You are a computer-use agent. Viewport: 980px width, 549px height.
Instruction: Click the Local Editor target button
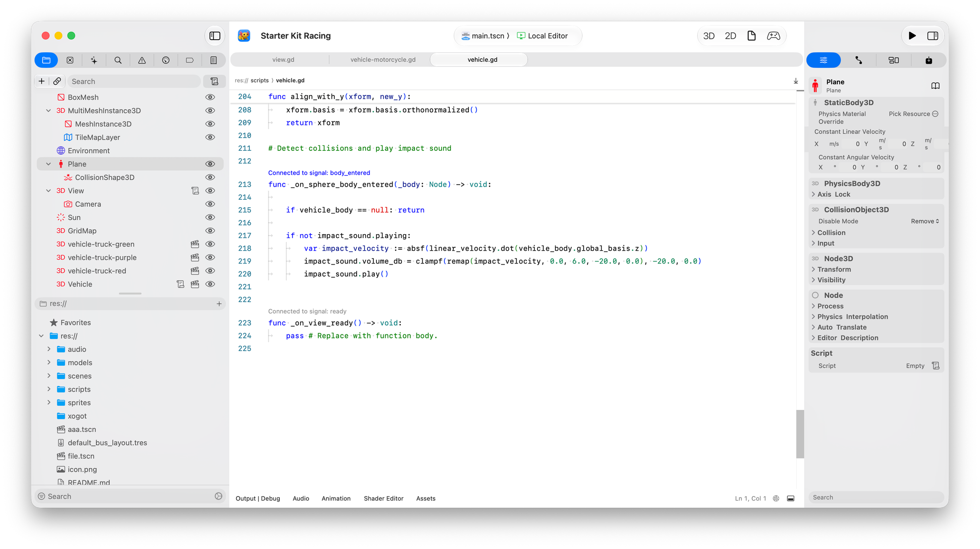(542, 36)
